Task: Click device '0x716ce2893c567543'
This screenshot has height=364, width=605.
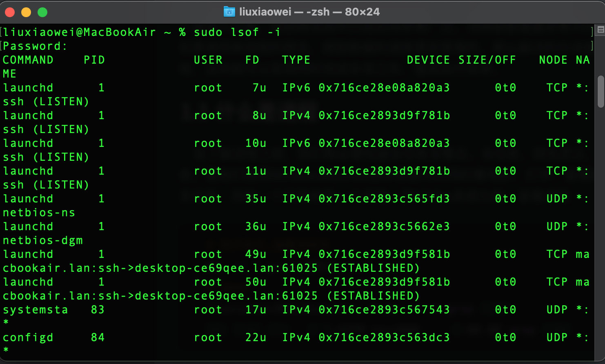Action: click(384, 310)
